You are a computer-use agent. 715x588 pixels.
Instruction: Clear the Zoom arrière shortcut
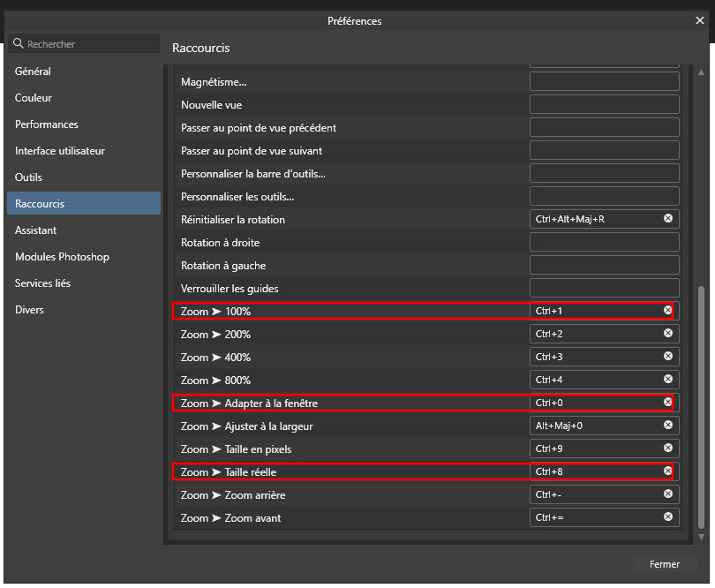point(667,494)
